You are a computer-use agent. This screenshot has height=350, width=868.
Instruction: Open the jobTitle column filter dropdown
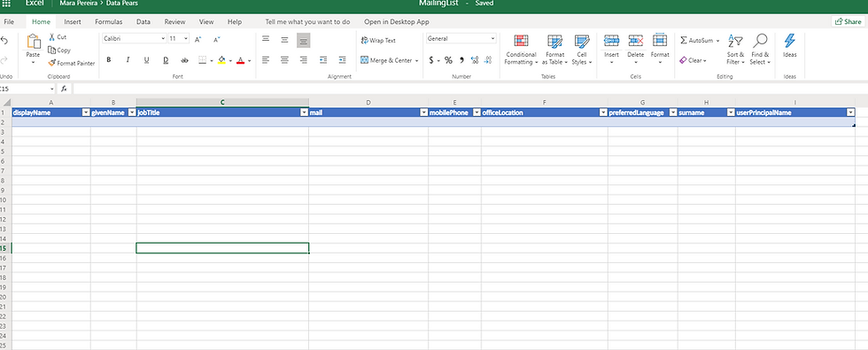pyautogui.click(x=304, y=113)
